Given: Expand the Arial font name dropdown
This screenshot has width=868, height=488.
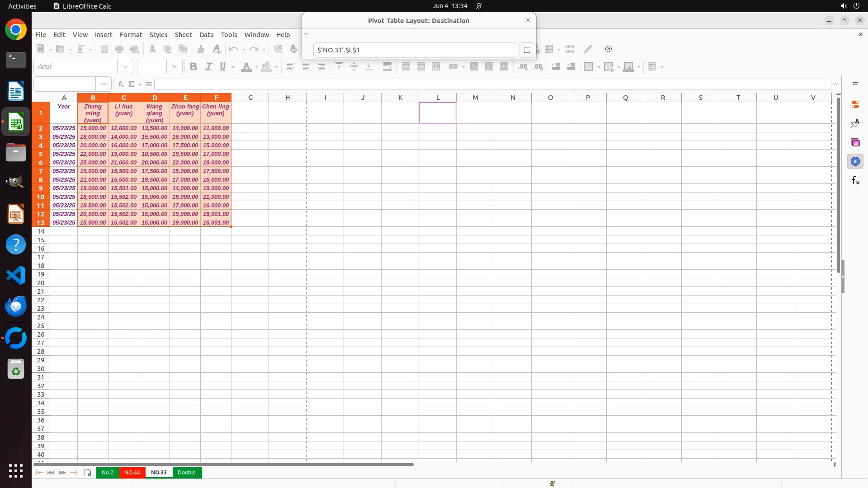Looking at the screenshot, I should pos(125,67).
